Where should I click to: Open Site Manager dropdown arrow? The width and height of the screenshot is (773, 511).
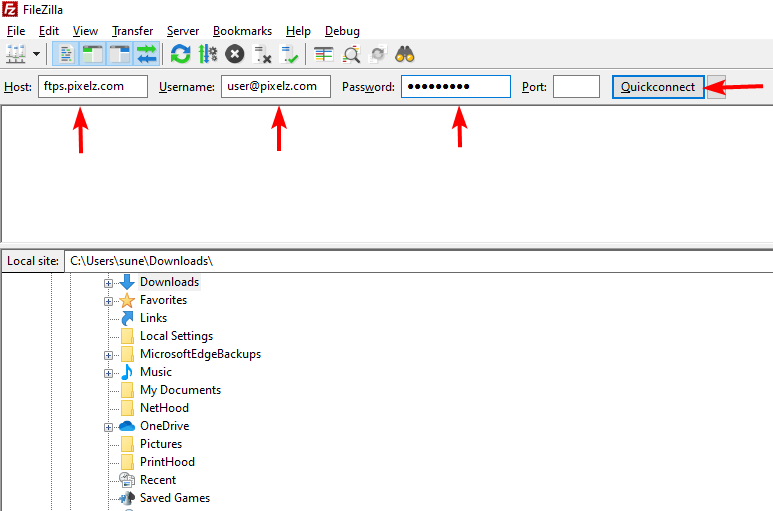[36, 54]
